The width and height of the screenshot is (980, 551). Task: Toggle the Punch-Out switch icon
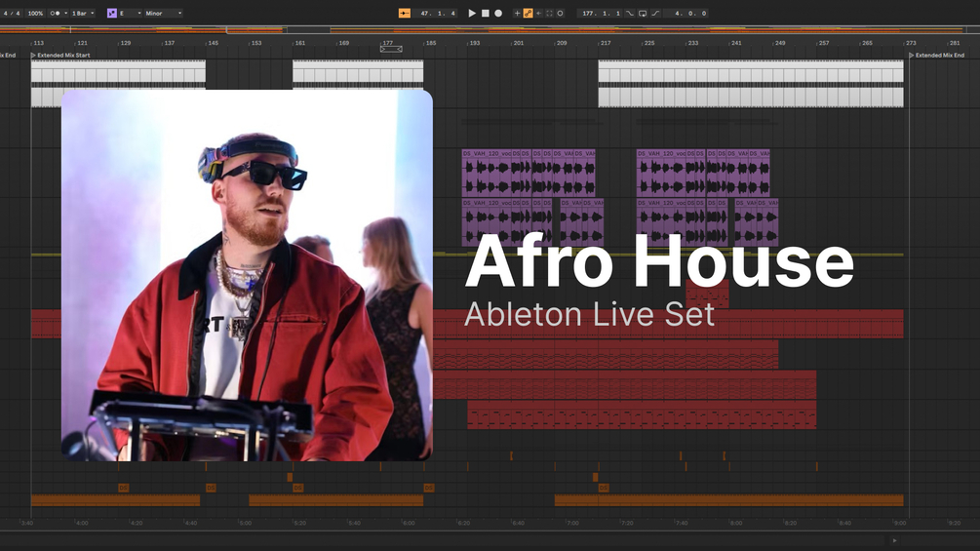[x=655, y=13]
